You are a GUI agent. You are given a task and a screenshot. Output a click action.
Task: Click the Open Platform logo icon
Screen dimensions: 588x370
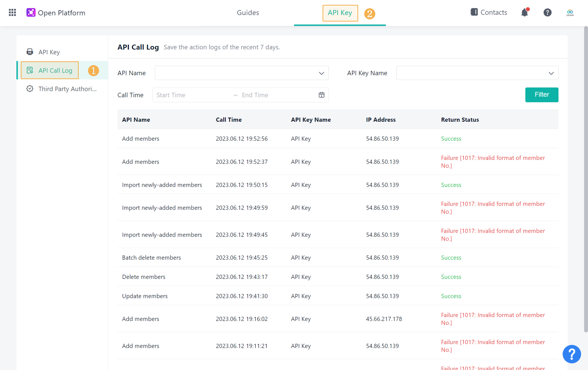pos(31,12)
